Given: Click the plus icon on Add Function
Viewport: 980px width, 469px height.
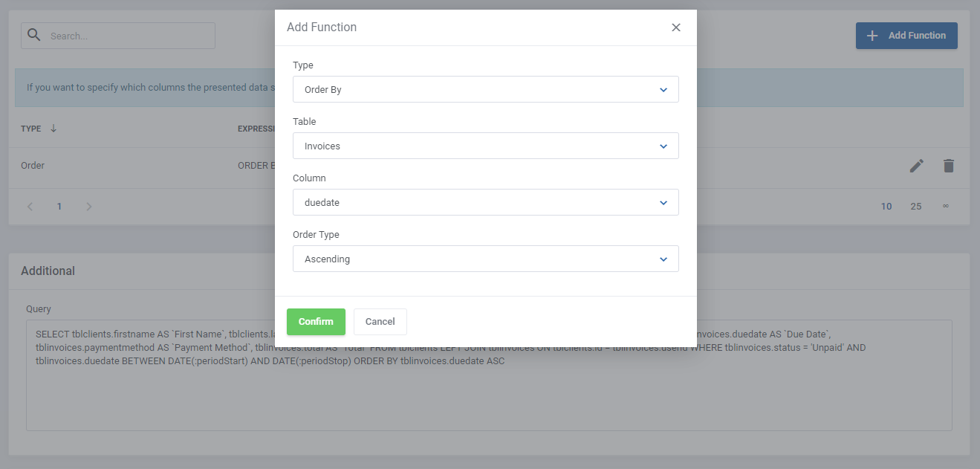Looking at the screenshot, I should click(873, 36).
